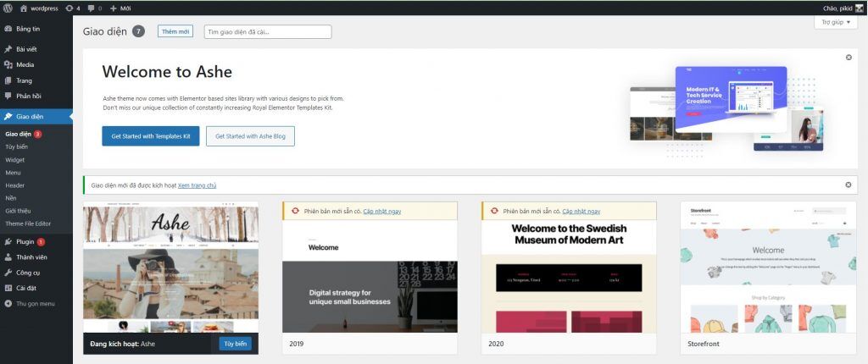Select Giao diện themes submenu item
The height and width of the screenshot is (364, 868).
point(19,134)
